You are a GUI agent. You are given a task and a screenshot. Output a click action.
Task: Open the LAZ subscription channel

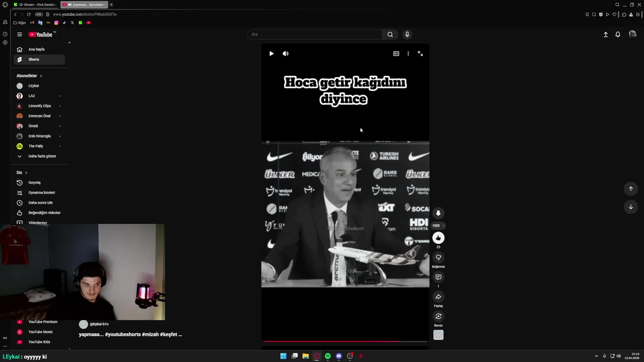(x=39, y=96)
